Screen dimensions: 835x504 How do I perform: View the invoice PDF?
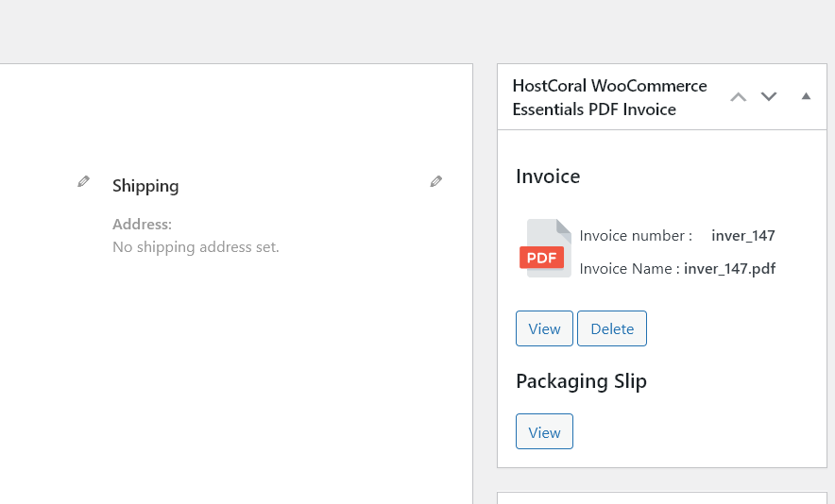coord(544,328)
